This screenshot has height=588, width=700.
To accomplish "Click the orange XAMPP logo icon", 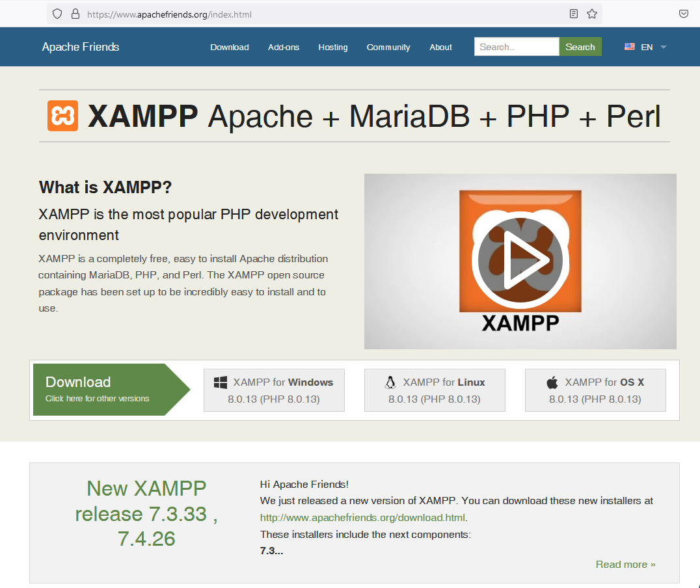I will click(62, 116).
